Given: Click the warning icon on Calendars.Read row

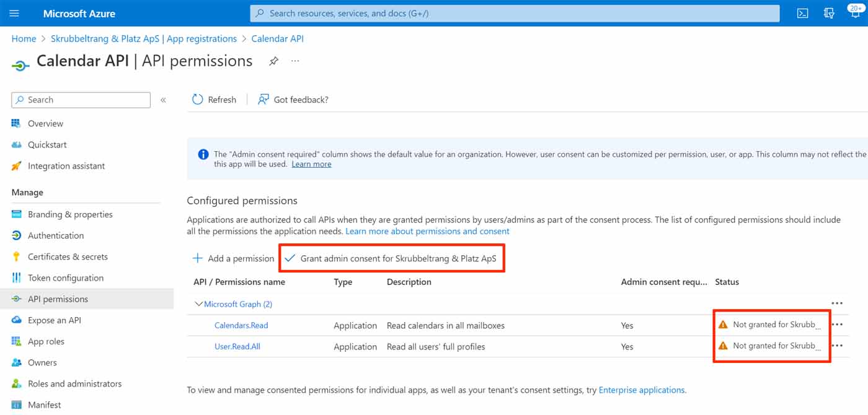Looking at the screenshot, I should point(723,325).
